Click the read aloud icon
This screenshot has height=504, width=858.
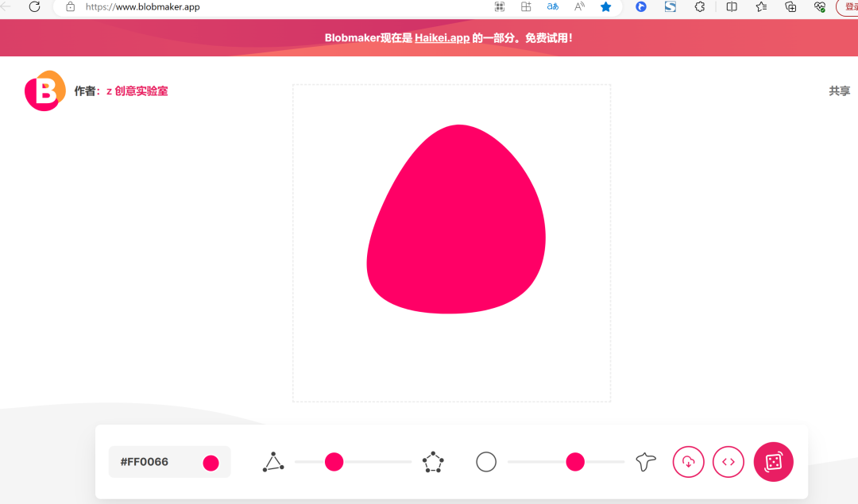click(579, 6)
